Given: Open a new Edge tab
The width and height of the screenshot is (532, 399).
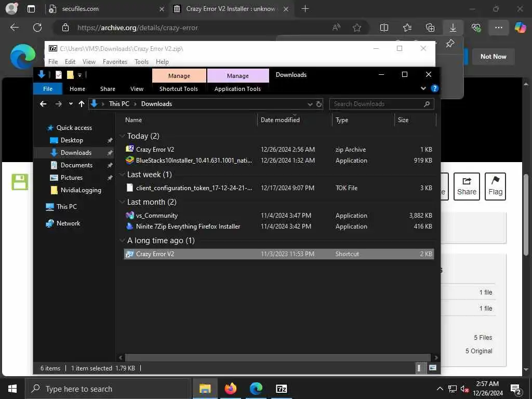Looking at the screenshot, I should click(305, 9).
